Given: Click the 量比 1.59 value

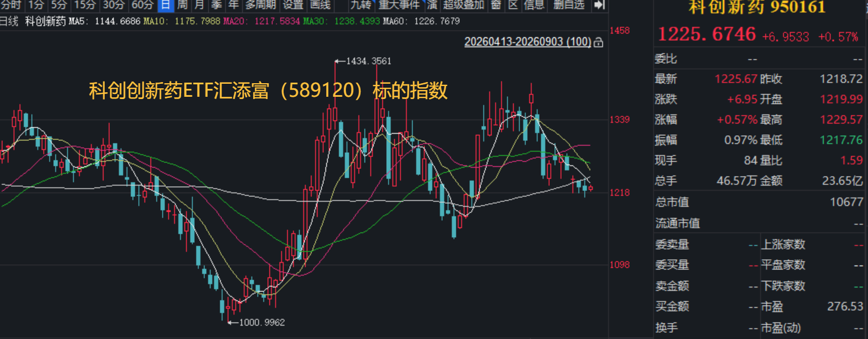Looking at the screenshot, I should (852, 161).
